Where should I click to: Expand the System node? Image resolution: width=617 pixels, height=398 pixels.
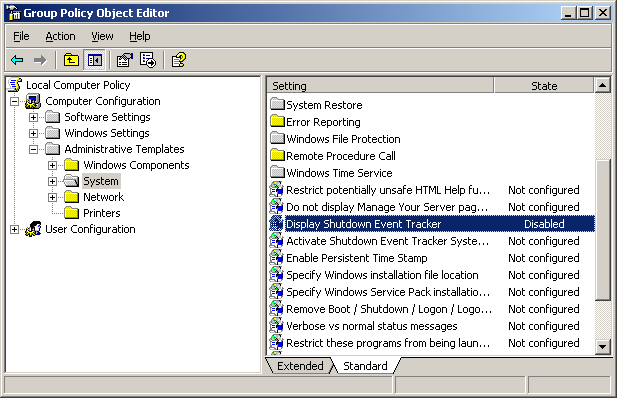click(x=52, y=181)
